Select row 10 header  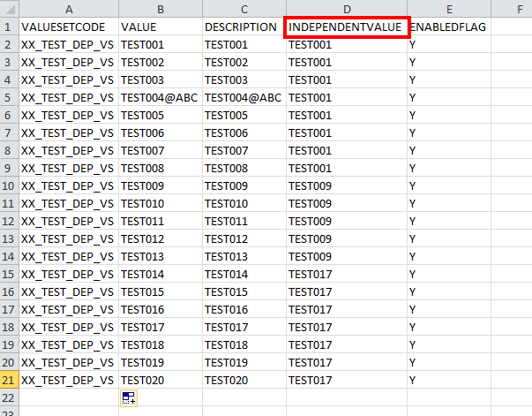(x=10, y=185)
